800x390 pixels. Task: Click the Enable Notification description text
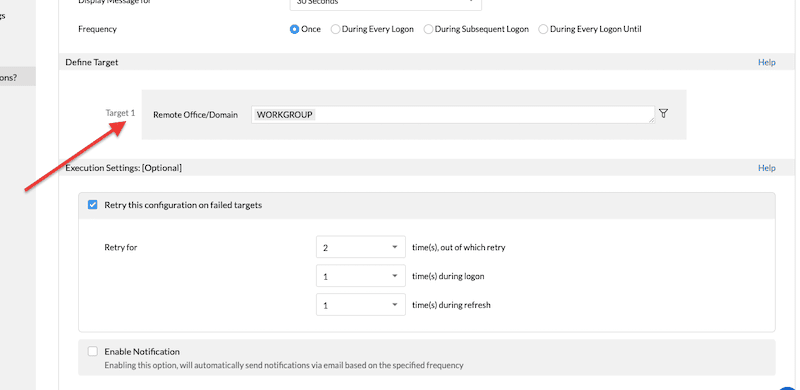click(284, 365)
